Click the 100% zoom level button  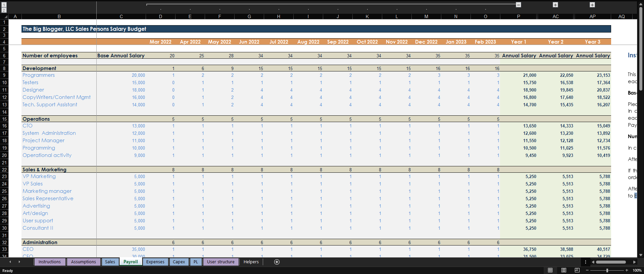[637, 270]
